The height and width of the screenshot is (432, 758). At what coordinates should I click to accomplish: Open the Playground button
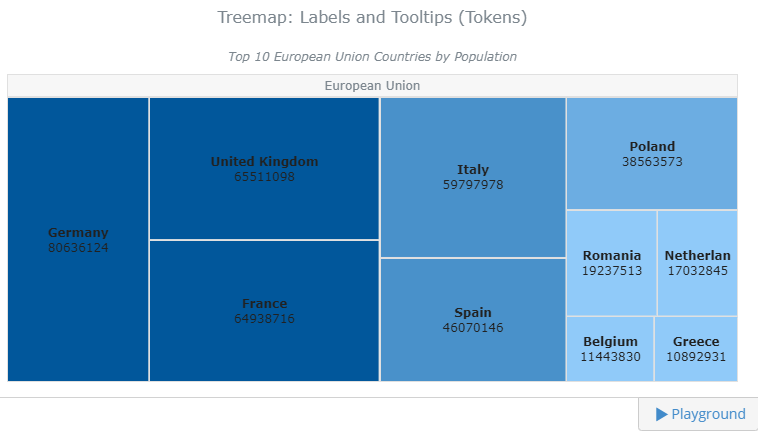point(698,414)
